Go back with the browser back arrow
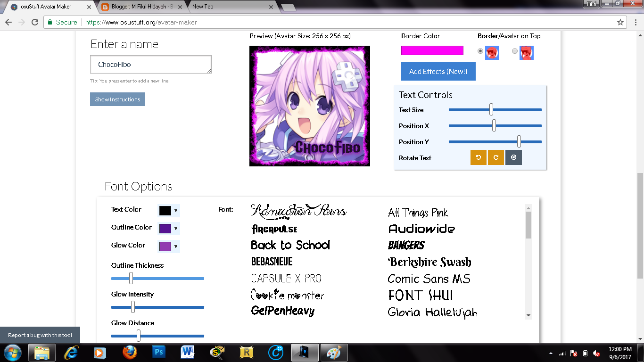Image resolution: width=644 pixels, height=362 pixels. (9, 22)
